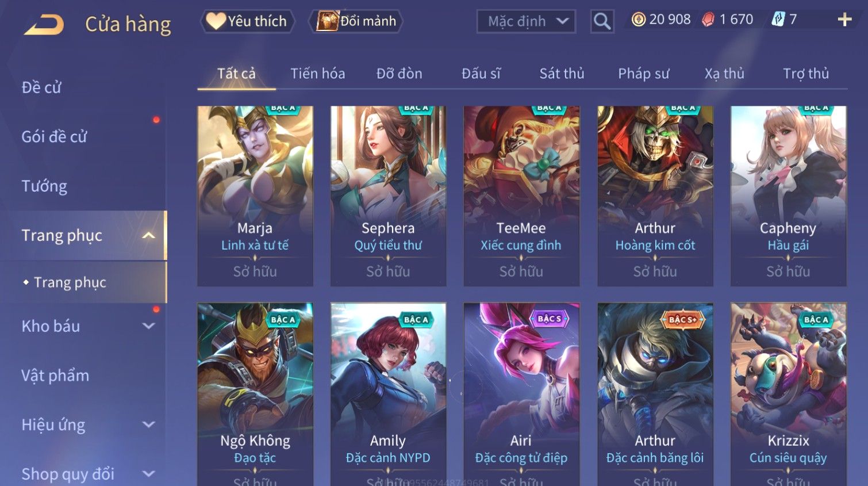Select the Tiến hóa tab

[x=317, y=74]
